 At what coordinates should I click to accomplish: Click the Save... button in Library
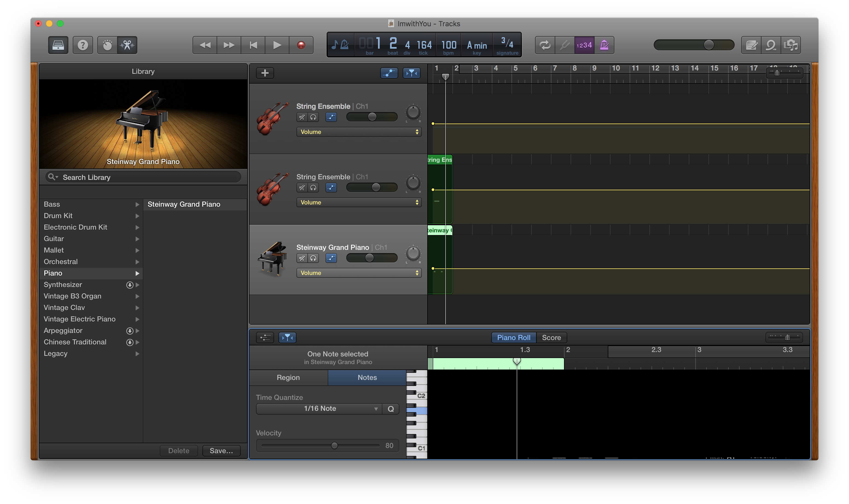[x=221, y=451]
